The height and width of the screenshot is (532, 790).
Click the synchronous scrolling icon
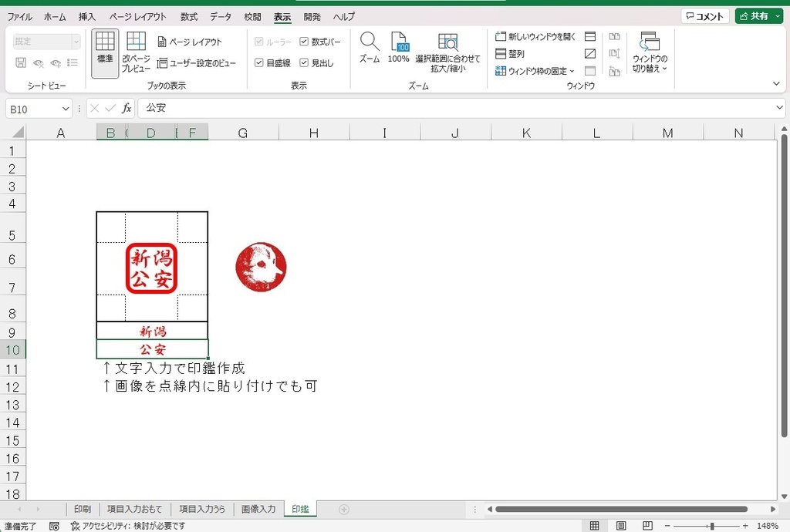click(614, 53)
